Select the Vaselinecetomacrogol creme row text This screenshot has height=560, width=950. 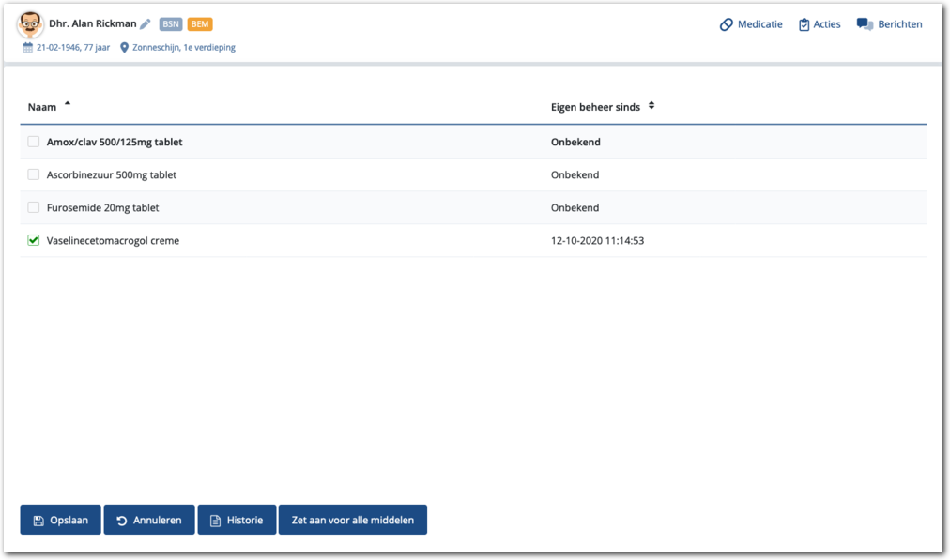click(x=113, y=241)
